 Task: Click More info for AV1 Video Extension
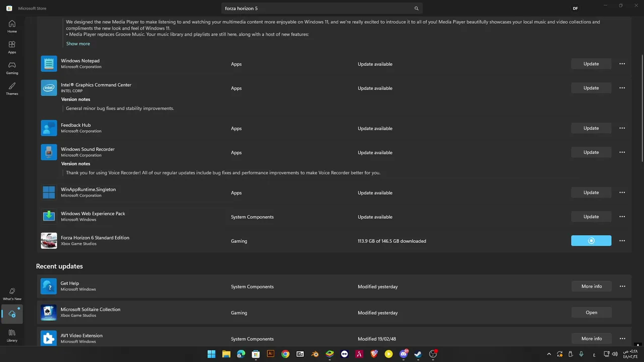point(591,339)
